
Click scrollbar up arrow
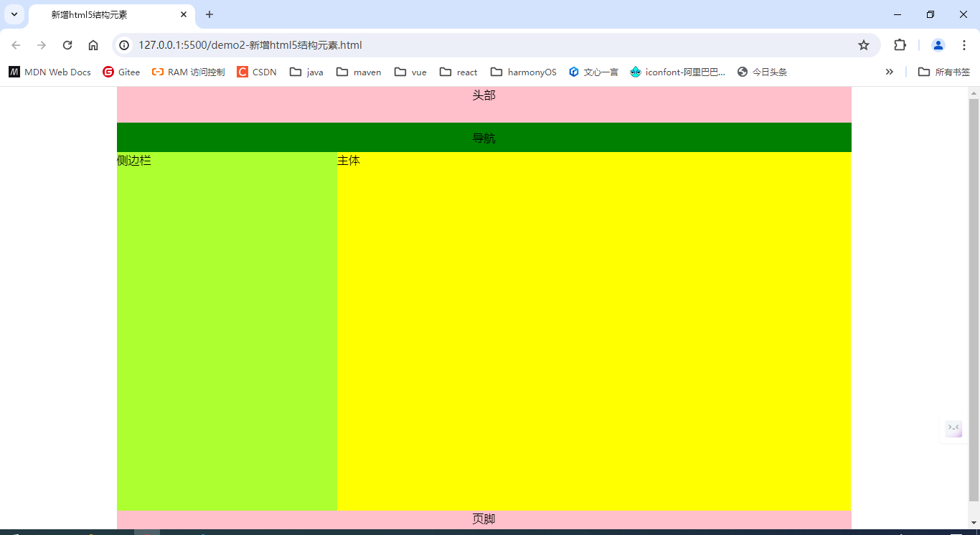(x=974, y=93)
